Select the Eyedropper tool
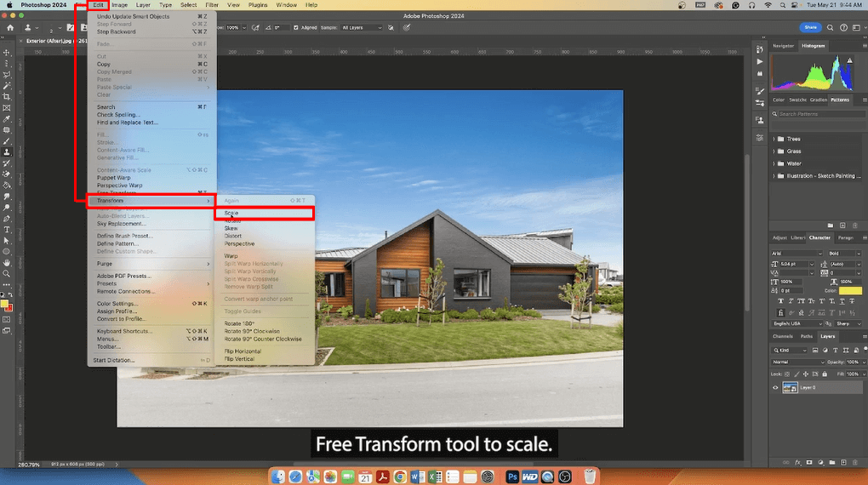Screen dimensions: 868x485 pyautogui.click(x=7, y=119)
